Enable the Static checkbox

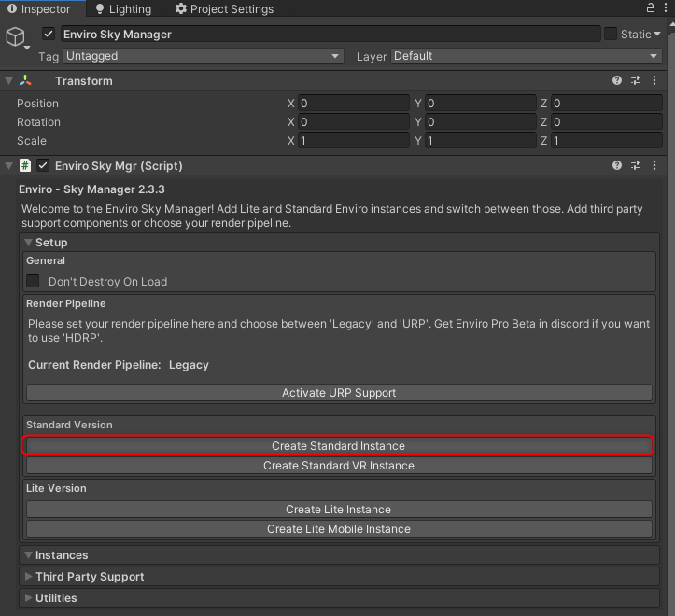(611, 35)
